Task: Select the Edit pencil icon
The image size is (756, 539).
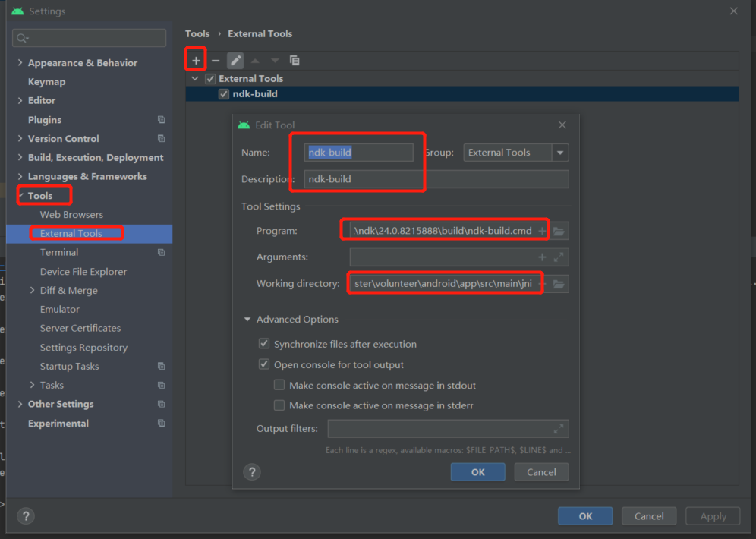Action: [237, 60]
